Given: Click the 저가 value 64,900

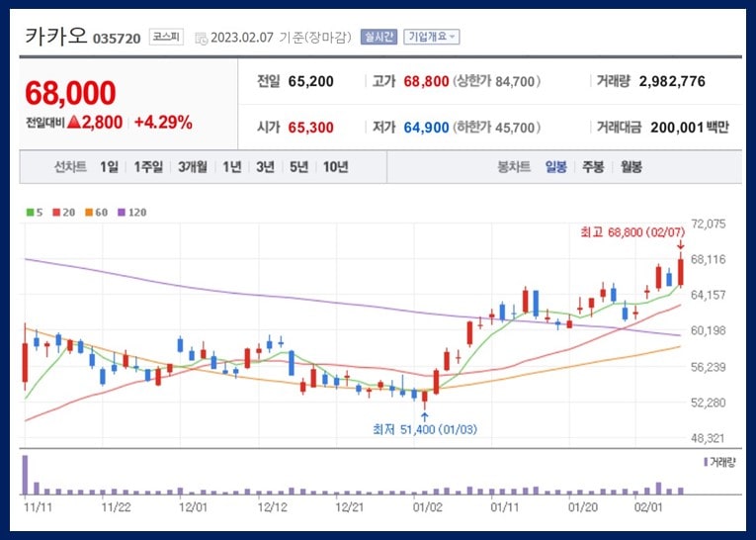Looking at the screenshot, I should [426, 128].
